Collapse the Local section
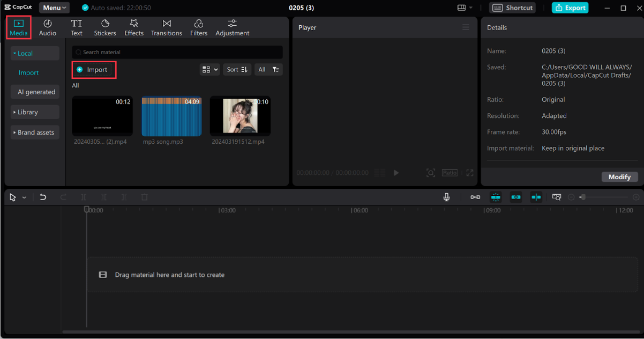The width and height of the screenshot is (644, 339). click(35, 53)
